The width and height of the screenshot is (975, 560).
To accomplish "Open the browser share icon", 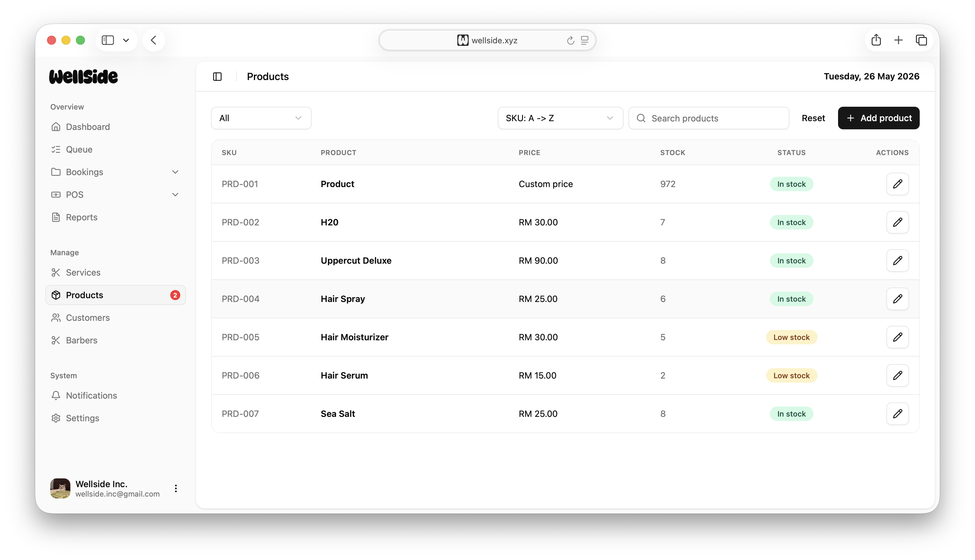I will pyautogui.click(x=876, y=40).
